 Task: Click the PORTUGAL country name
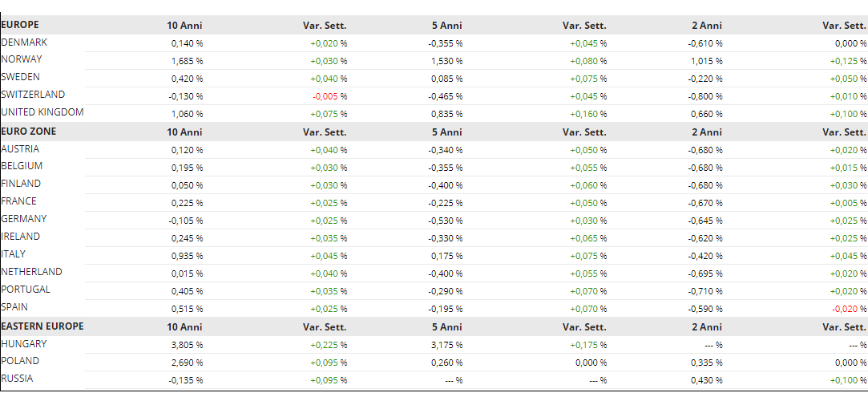point(26,290)
